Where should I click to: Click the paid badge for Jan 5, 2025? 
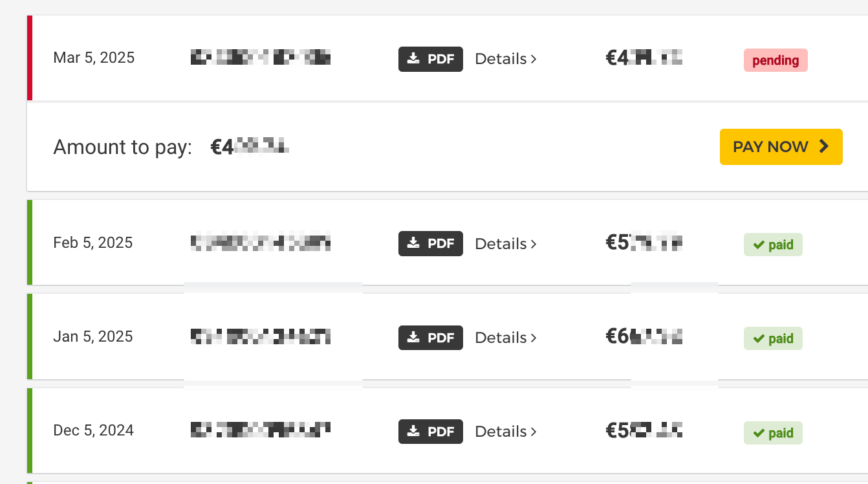[773, 339]
